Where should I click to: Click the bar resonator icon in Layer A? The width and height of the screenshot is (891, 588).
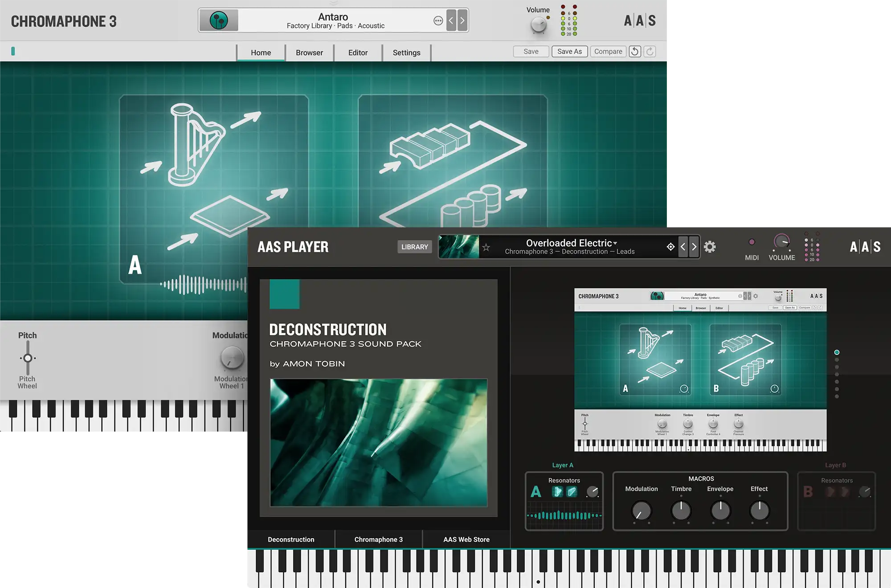point(572,492)
